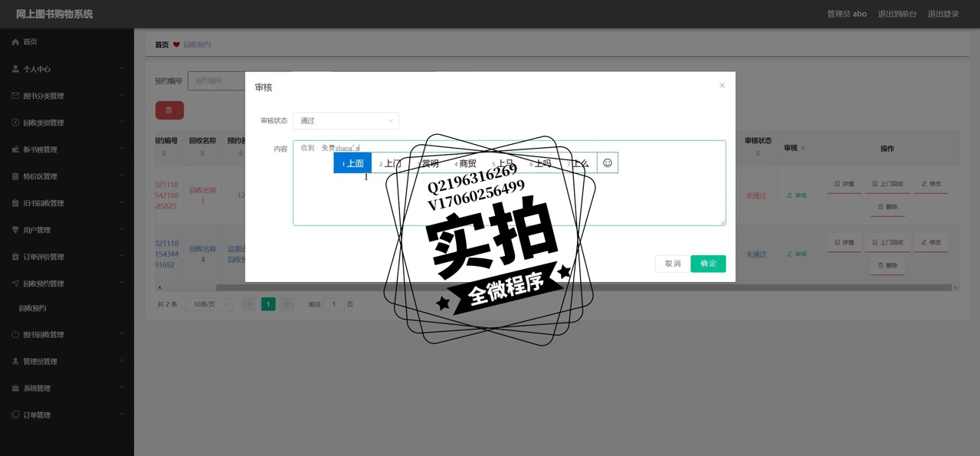
Task: Click the sort arrows under 回收名称 column
Action: (x=202, y=154)
